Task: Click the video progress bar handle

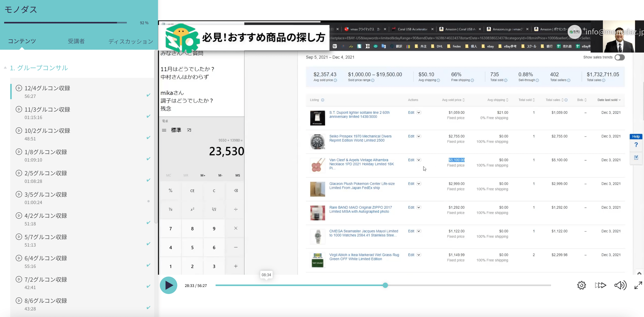Action: click(x=385, y=285)
